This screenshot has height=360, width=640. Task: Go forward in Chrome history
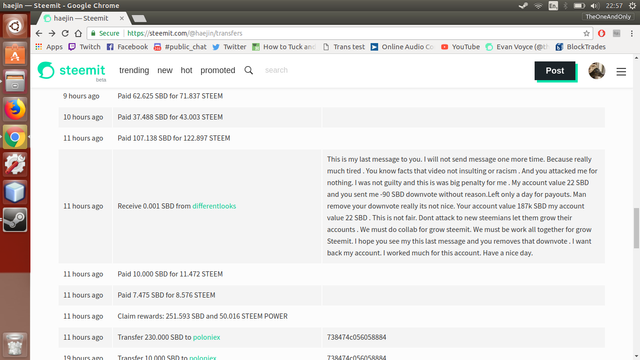(52, 33)
